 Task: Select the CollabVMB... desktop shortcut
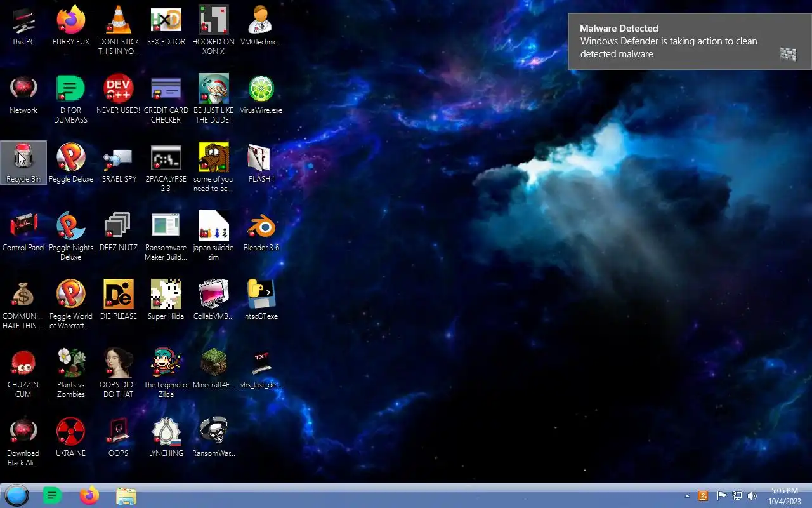(214, 301)
